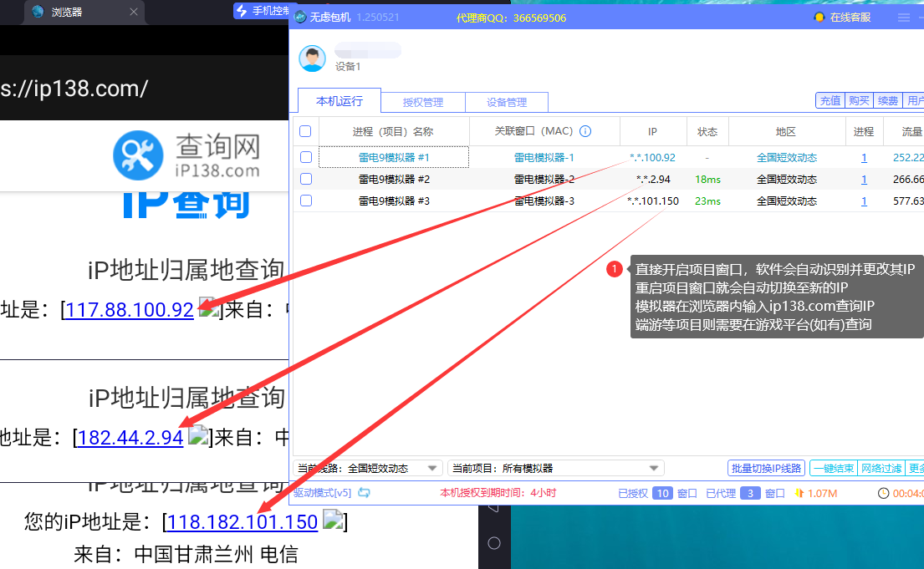Click the 在线客服 headset icon
The width and height of the screenshot is (924, 569).
coord(819,17)
